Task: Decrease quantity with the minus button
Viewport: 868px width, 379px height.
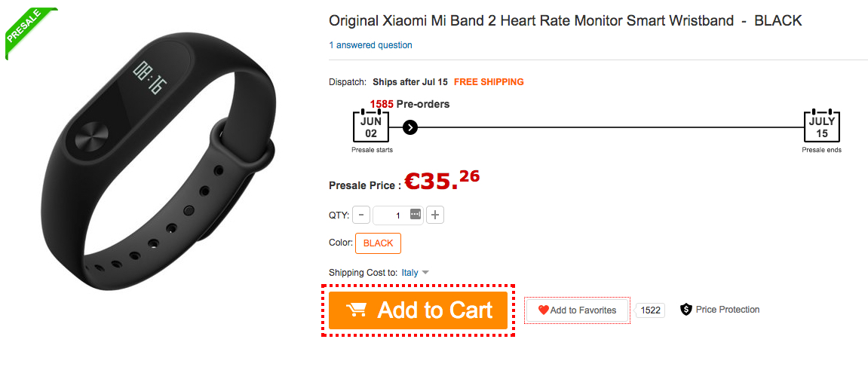Action: [360, 215]
